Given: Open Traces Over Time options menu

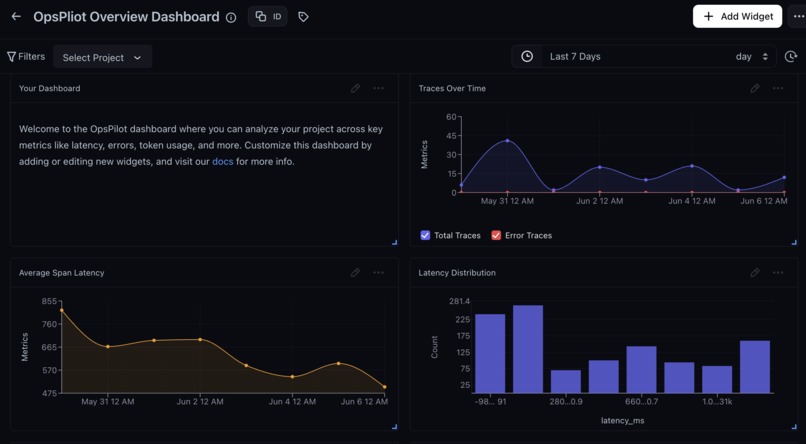Looking at the screenshot, I should (778, 88).
